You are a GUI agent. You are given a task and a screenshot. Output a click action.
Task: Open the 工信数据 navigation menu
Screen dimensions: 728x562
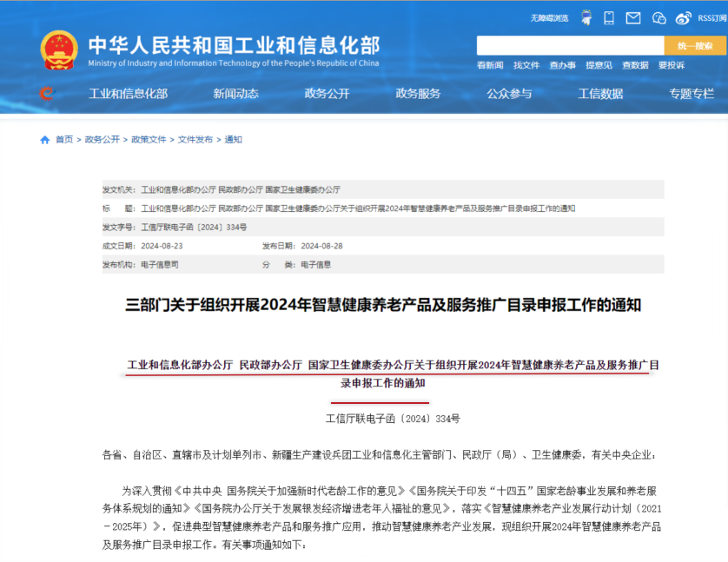point(600,94)
